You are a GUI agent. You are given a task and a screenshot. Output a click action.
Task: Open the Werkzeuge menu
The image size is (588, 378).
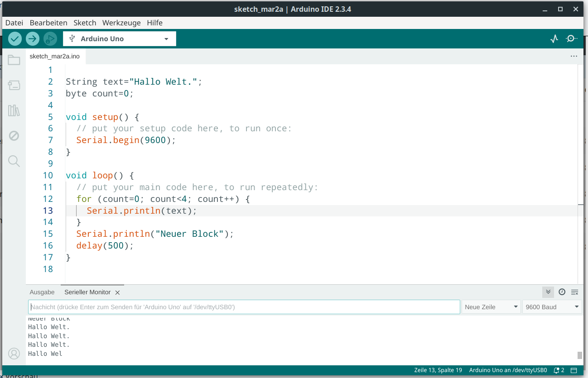pos(121,23)
